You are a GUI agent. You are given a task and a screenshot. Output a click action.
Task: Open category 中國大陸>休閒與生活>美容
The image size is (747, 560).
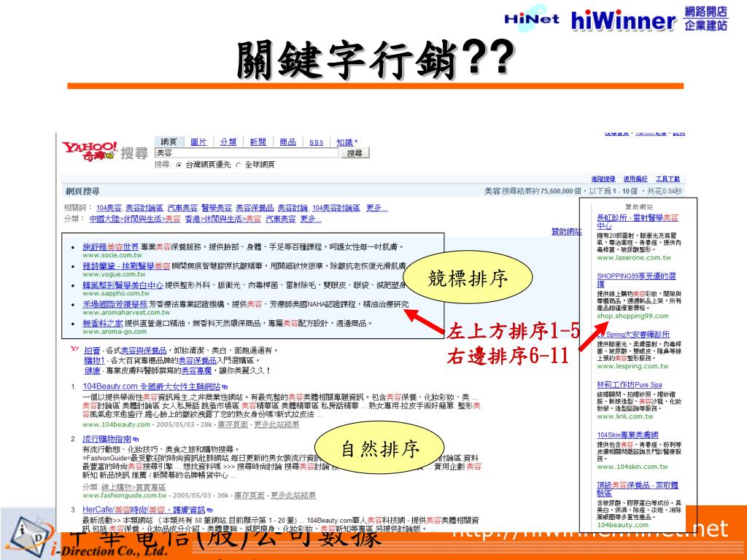click(135, 219)
